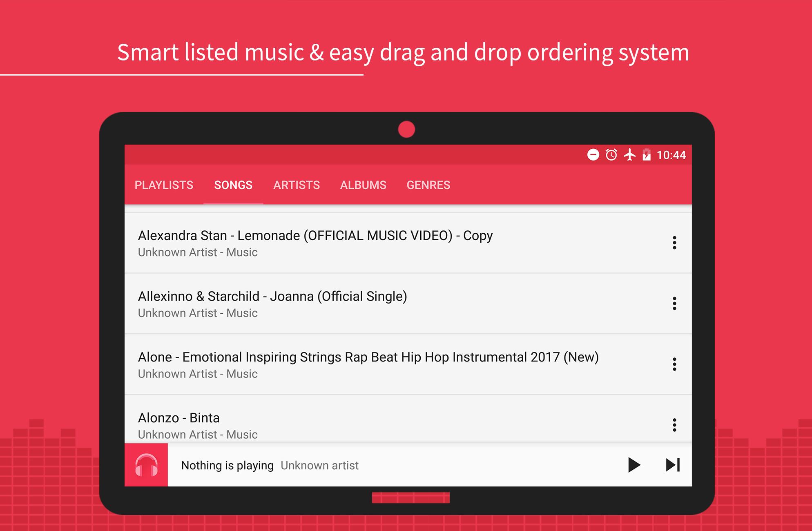Tap 'Unknown Artist - Music' under Joanna
Image resolution: width=812 pixels, height=531 pixels.
[198, 313]
